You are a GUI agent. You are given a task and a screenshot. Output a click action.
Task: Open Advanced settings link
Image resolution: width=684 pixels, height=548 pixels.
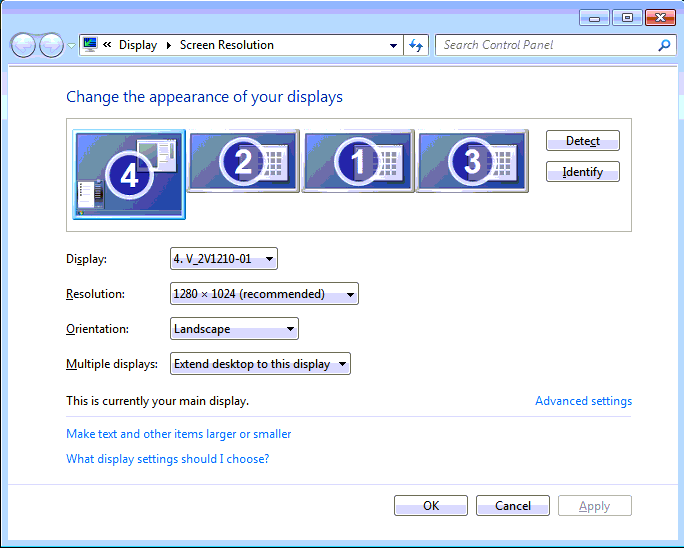[x=583, y=401]
